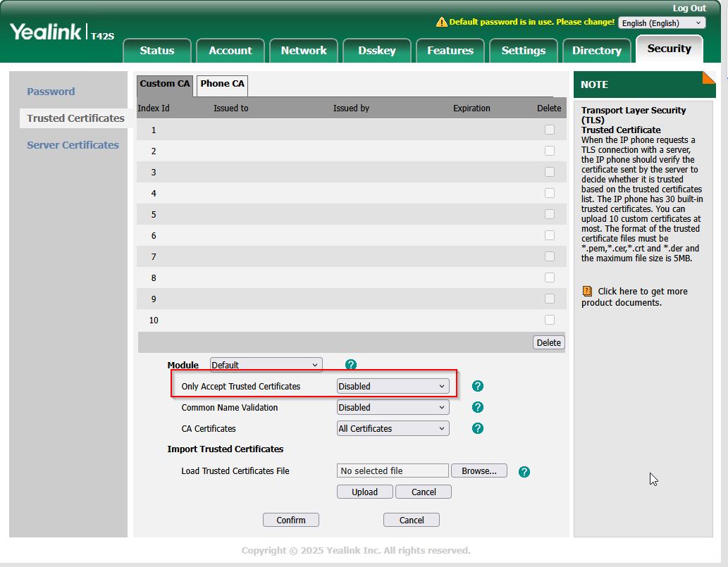The width and height of the screenshot is (728, 567).
Task: Click the Log Out link
Action: (x=689, y=8)
